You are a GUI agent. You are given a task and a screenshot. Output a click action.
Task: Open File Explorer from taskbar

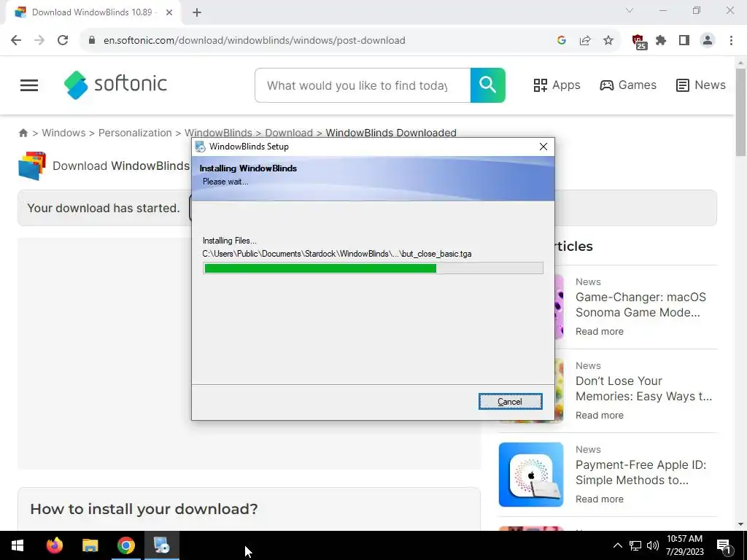[x=90, y=545]
